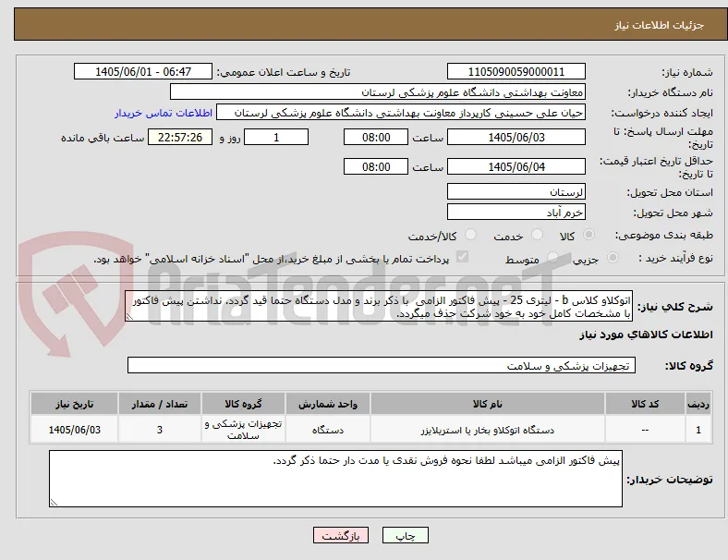Screen dimensions: 728x560
Task: Click the unit cell دستگاه
Action: click(328, 430)
